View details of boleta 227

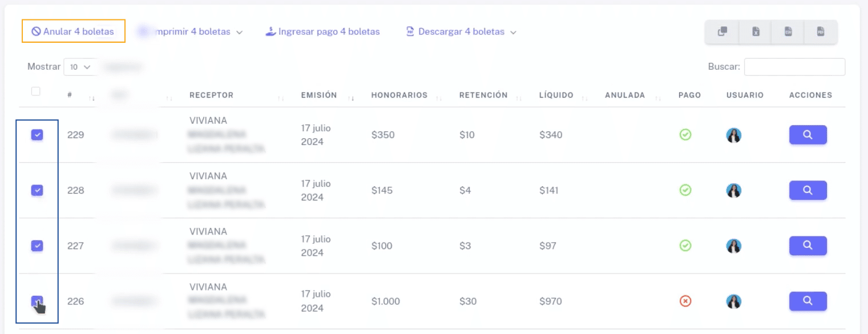pos(808,246)
